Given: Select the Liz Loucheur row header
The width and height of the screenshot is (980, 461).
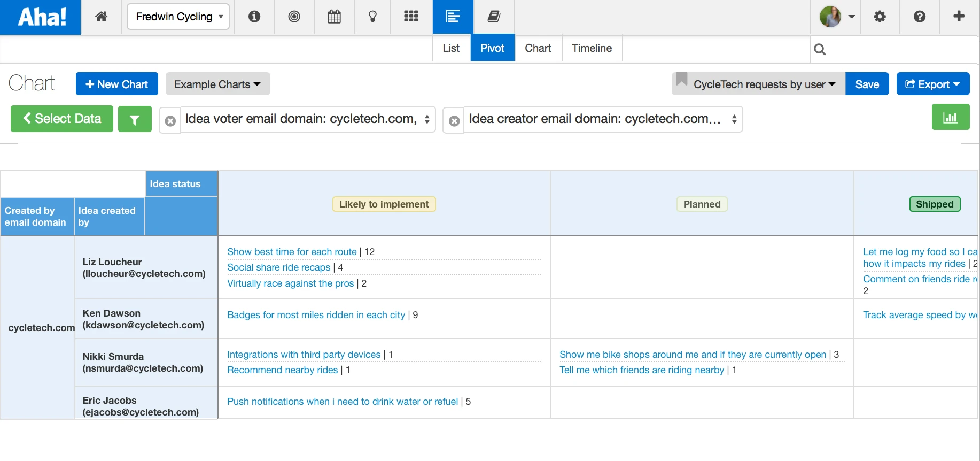Looking at the screenshot, I should click(x=146, y=268).
